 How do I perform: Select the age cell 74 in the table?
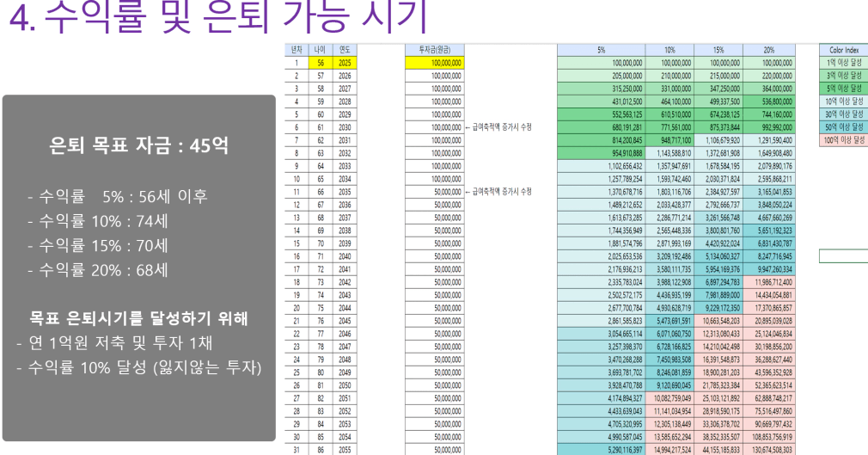[x=321, y=295]
